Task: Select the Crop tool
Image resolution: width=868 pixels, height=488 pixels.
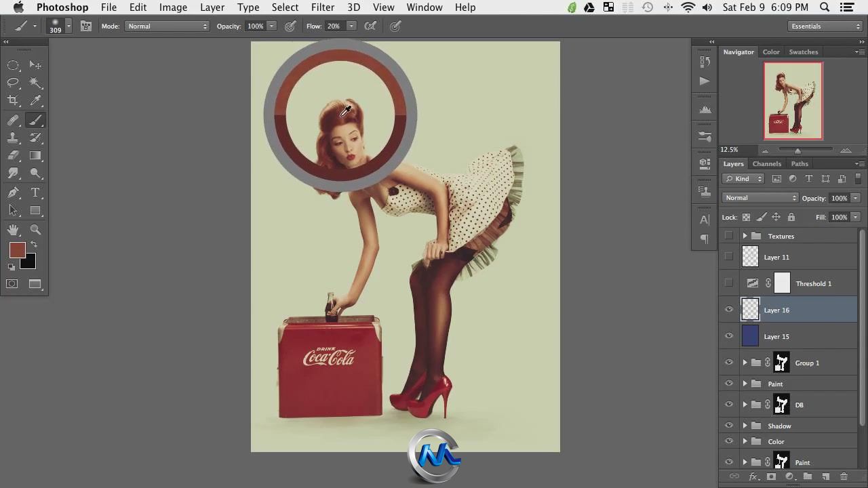Action: pos(13,100)
